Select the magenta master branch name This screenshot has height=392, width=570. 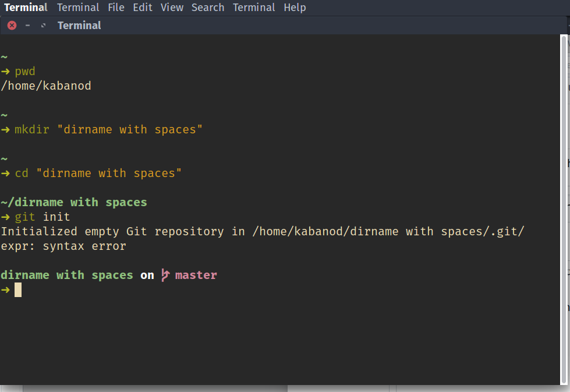coord(196,274)
